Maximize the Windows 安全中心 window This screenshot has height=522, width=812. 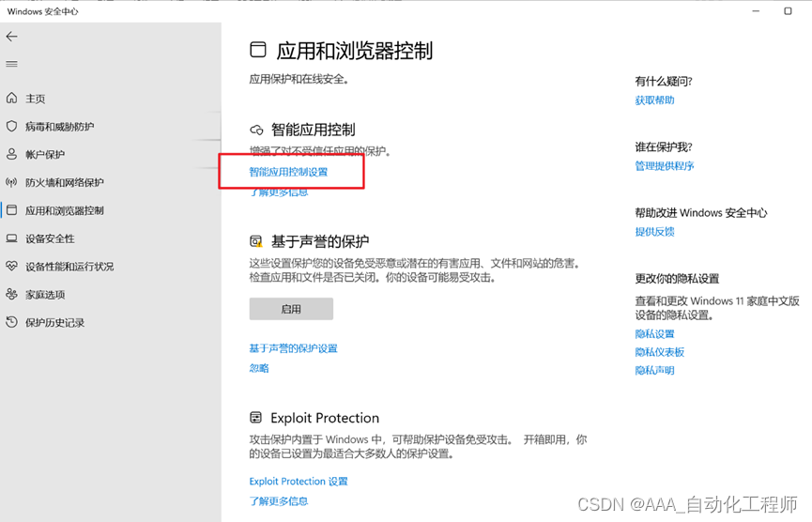point(788,11)
